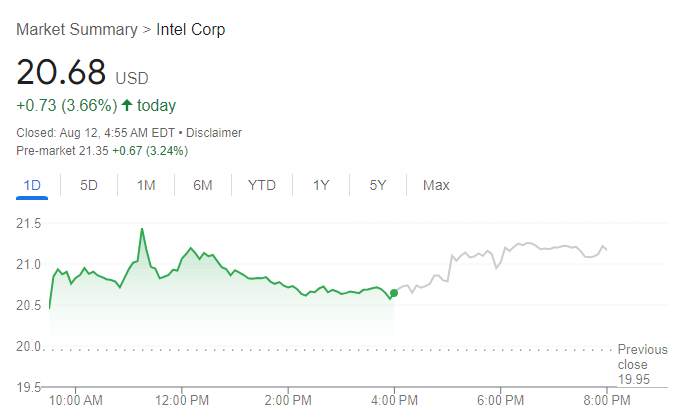Click the green closing-price dot on chart
Screen dimensions: 676x416
393,293
